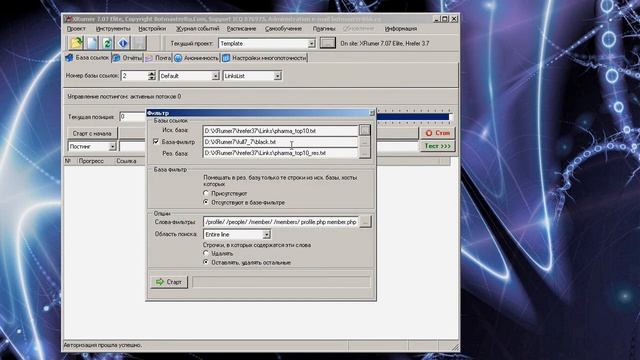Image resolution: width=640 pixels, height=360 pixels.
Task: Open the Самообучение menu
Action: pyautogui.click(x=283, y=29)
